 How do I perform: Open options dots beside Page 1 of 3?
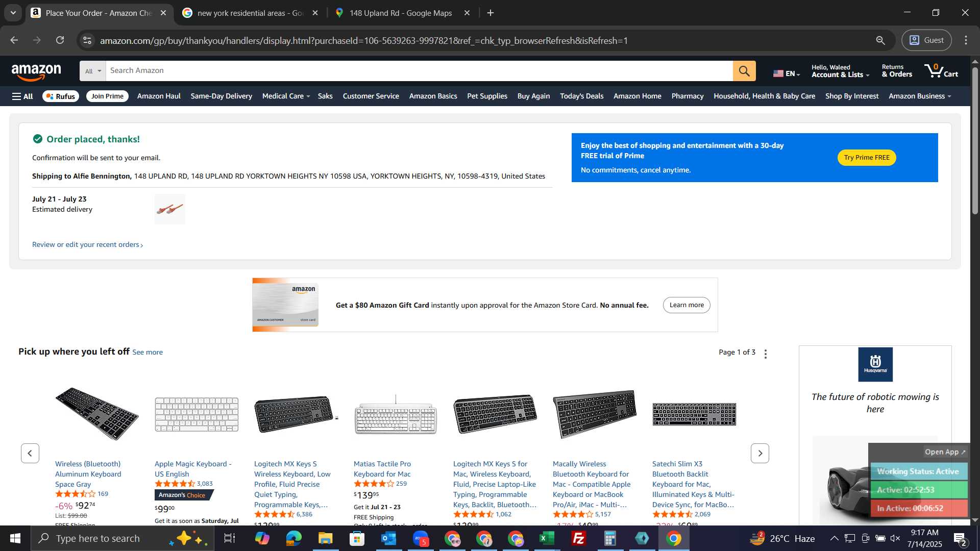click(766, 354)
